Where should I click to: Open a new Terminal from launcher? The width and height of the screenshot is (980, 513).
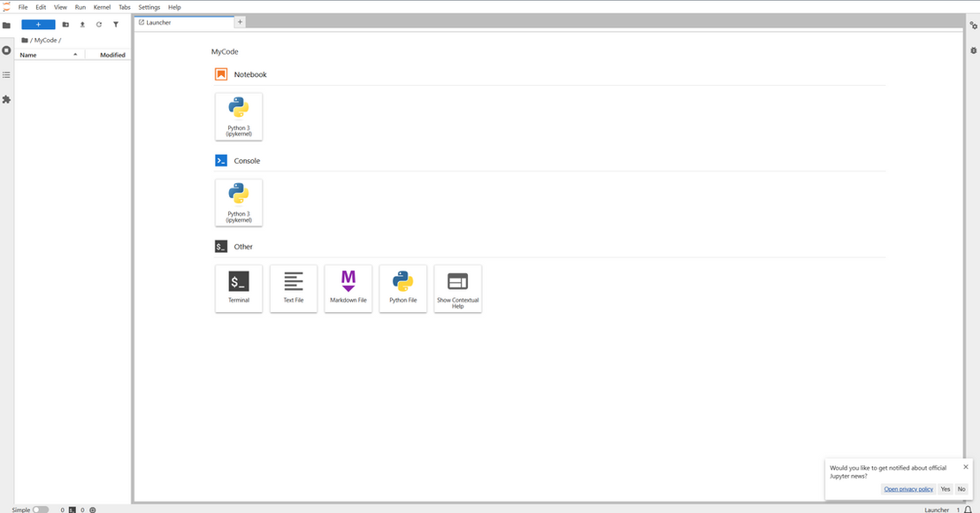239,288
